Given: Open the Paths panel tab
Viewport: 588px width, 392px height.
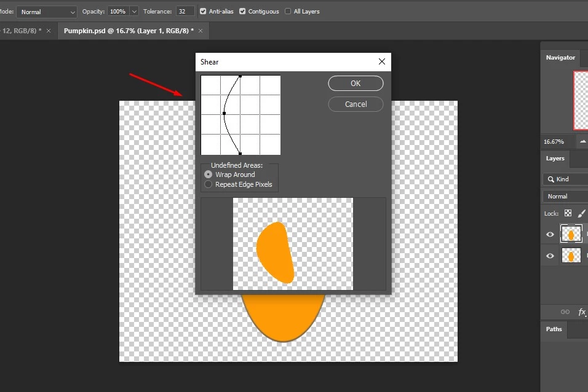Looking at the screenshot, I should click(x=554, y=329).
